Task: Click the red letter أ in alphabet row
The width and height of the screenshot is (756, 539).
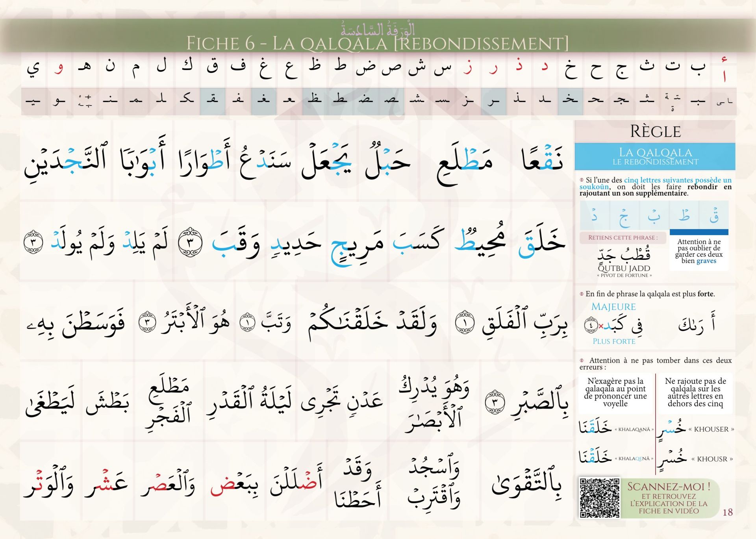Action: pyautogui.click(x=724, y=69)
